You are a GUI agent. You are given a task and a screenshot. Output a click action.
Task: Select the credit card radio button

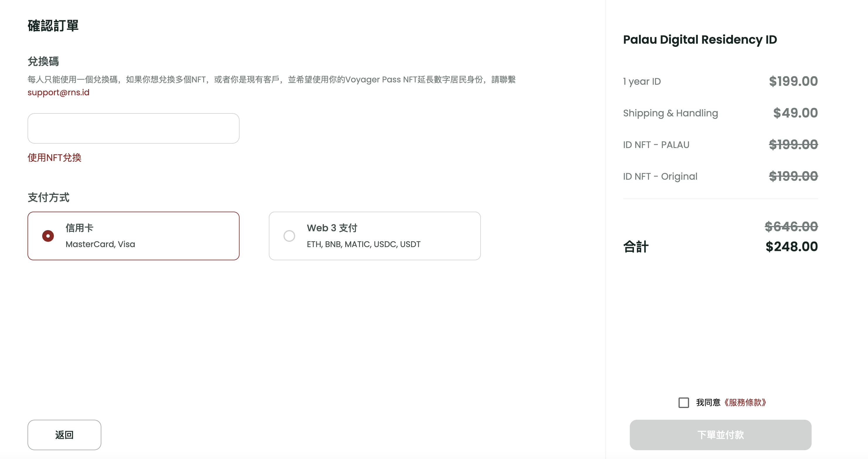(x=48, y=236)
